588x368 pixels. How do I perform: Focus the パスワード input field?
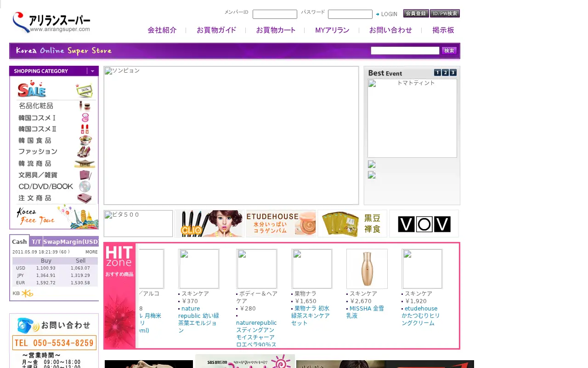[350, 14]
